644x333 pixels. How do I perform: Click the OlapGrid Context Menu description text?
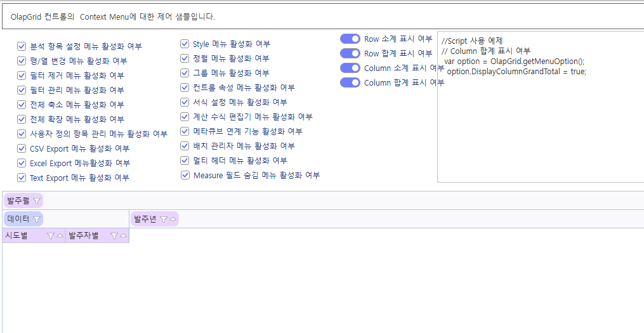pyautogui.click(x=113, y=17)
